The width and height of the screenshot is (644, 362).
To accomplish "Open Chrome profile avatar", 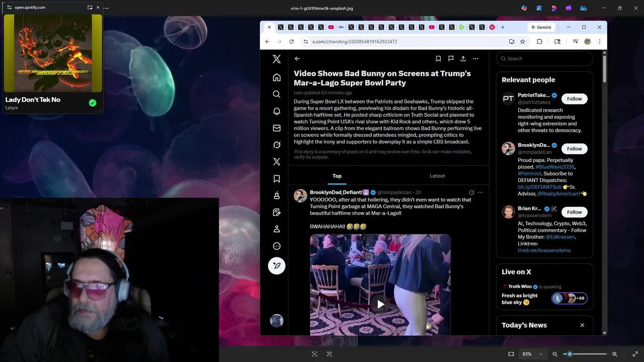I will click(587, 42).
